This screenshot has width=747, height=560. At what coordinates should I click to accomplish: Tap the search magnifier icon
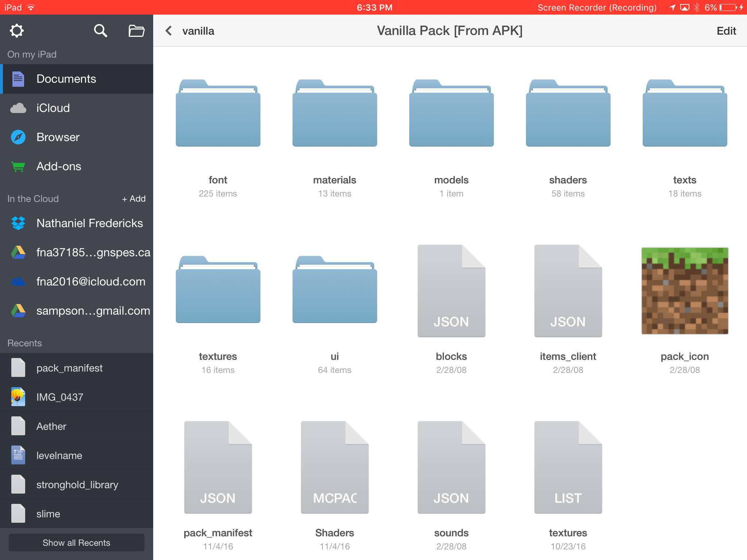point(100,31)
